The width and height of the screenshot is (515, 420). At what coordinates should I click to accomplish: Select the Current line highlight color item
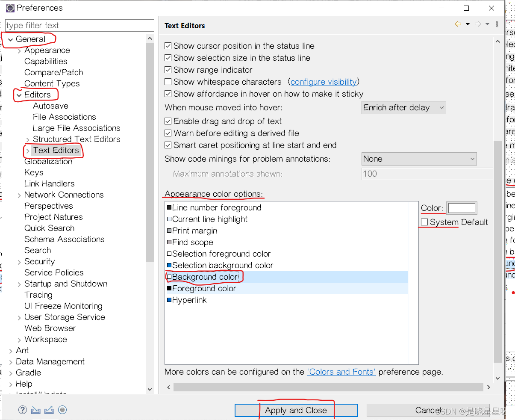[207, 219]
